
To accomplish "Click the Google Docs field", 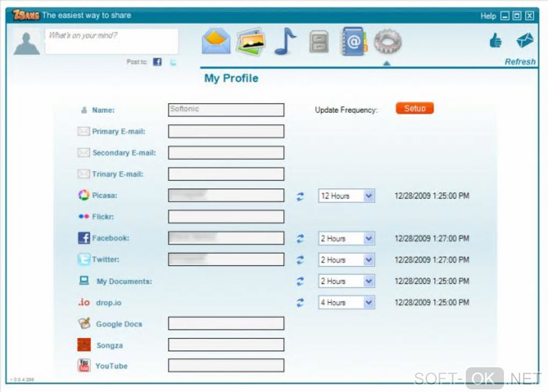I will click(226, 323).
